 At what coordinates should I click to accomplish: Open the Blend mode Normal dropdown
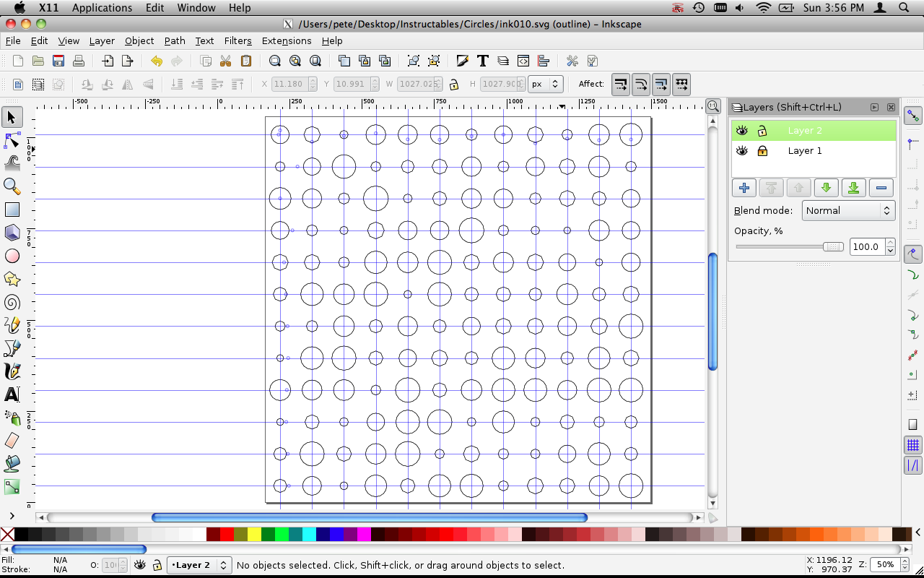click(x=848, y=211)
